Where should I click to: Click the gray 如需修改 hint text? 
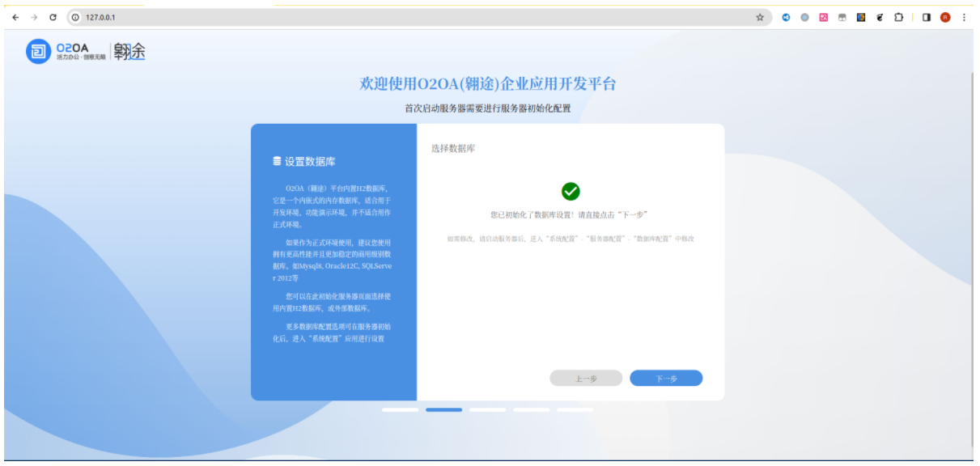[x=570, y=239]
